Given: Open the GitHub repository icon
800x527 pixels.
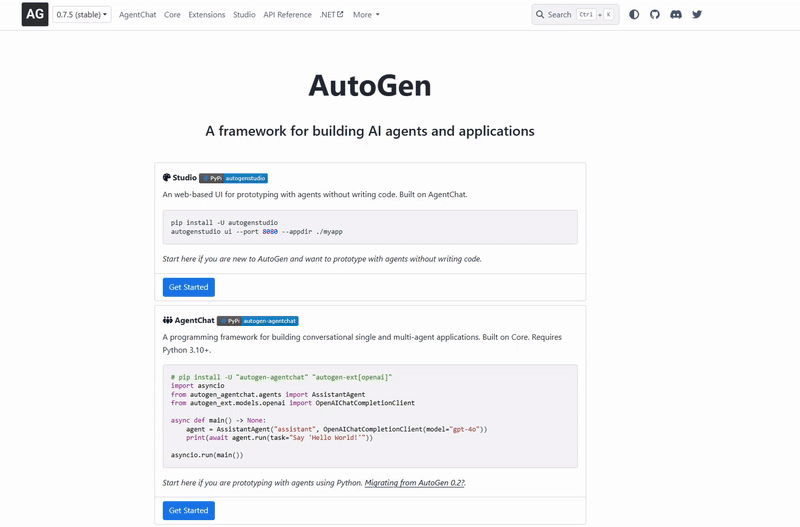Looking at the screenshot, I should point(655,15).
